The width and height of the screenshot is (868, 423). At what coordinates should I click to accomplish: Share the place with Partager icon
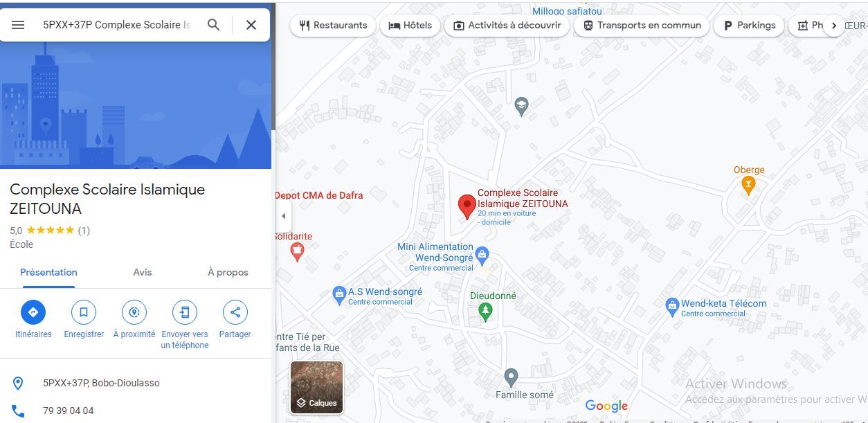pyautogui.click(x=235, y=312)
